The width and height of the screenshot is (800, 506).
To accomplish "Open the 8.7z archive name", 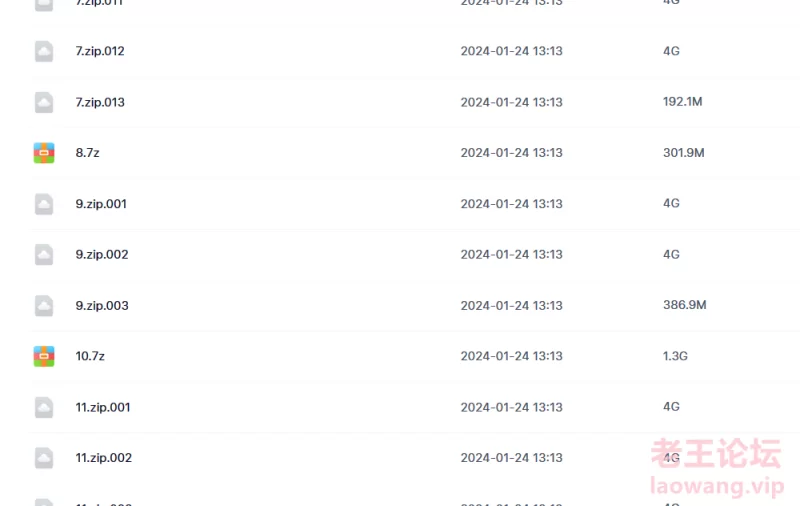I will click(87, 153).
